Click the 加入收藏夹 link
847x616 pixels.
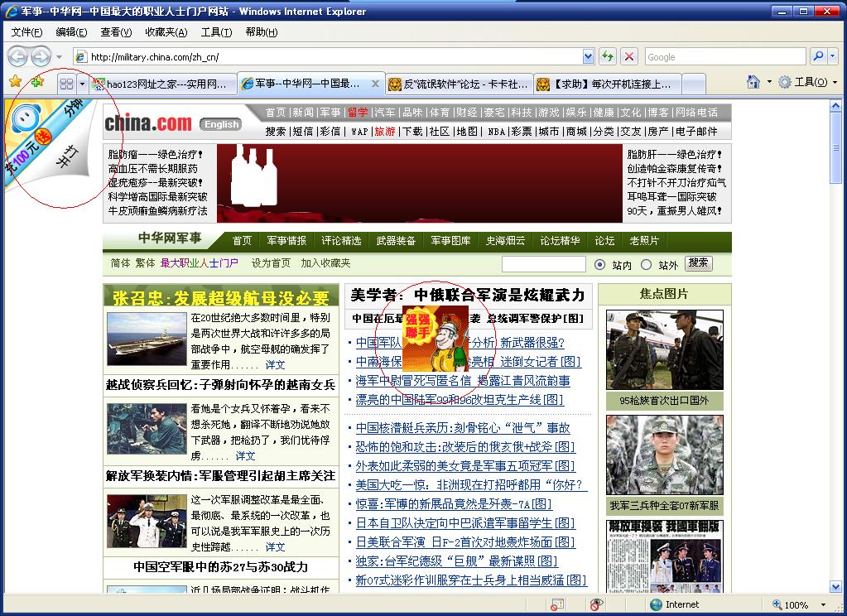click(x=325, y=263)
